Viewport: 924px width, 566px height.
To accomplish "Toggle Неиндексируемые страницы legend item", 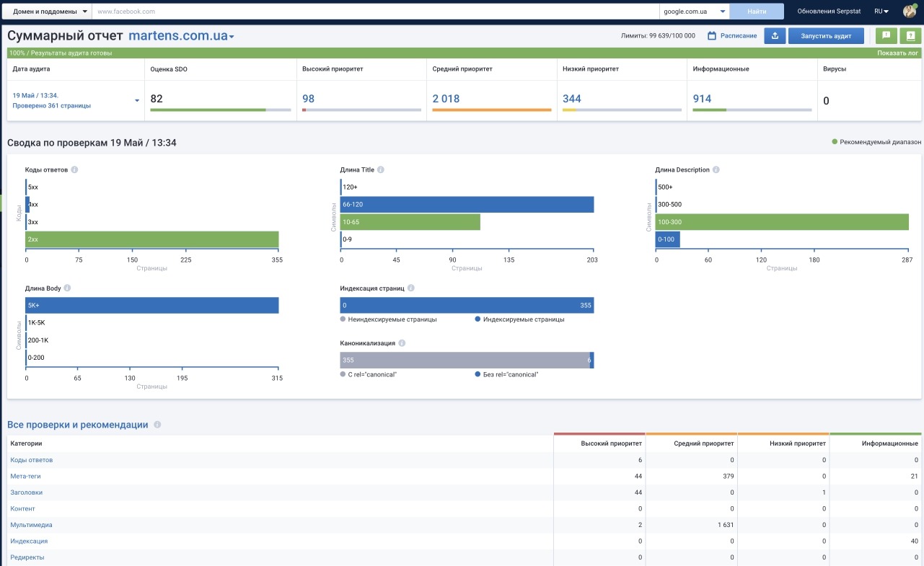I will click(388, 319).
